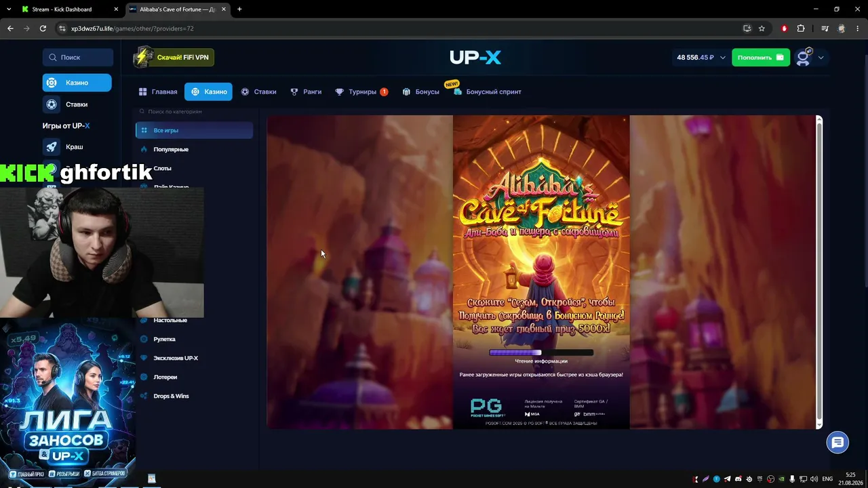Viewport: 868px width, 488px height.
Task: Select the Alibaba's Cave of Fortune tab
Action: (178, 9)
